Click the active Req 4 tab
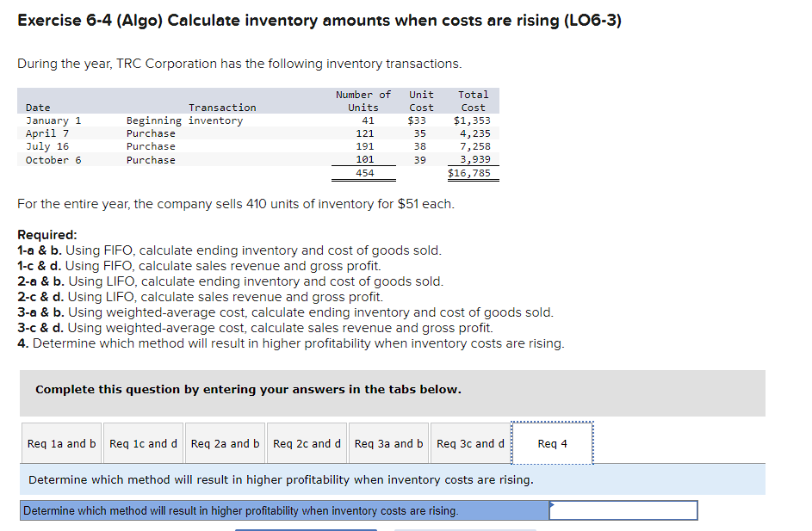Screen dimensions: 812x531 (552, 443)
